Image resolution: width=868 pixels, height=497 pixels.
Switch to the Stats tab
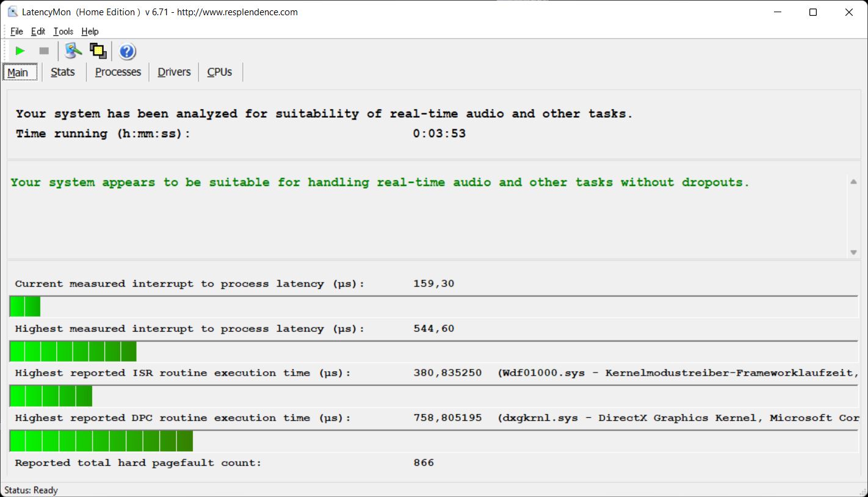point(63,72)
